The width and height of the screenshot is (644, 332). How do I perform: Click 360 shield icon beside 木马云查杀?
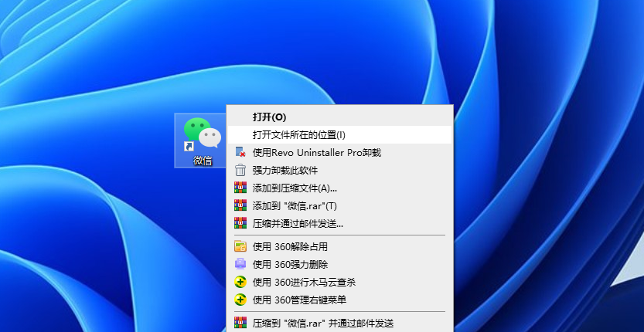point(240,282)
